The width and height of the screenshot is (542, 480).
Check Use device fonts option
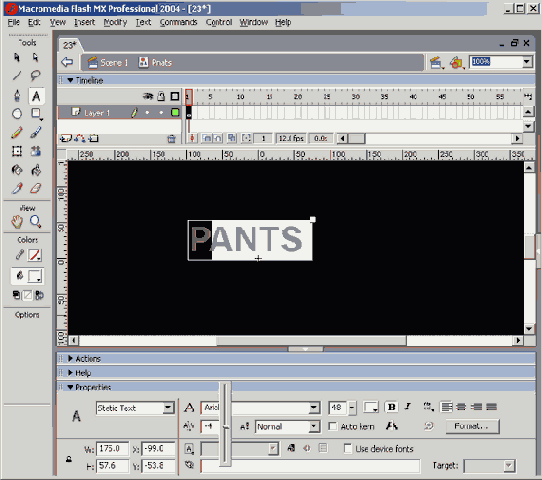click(x=348, y=449)
